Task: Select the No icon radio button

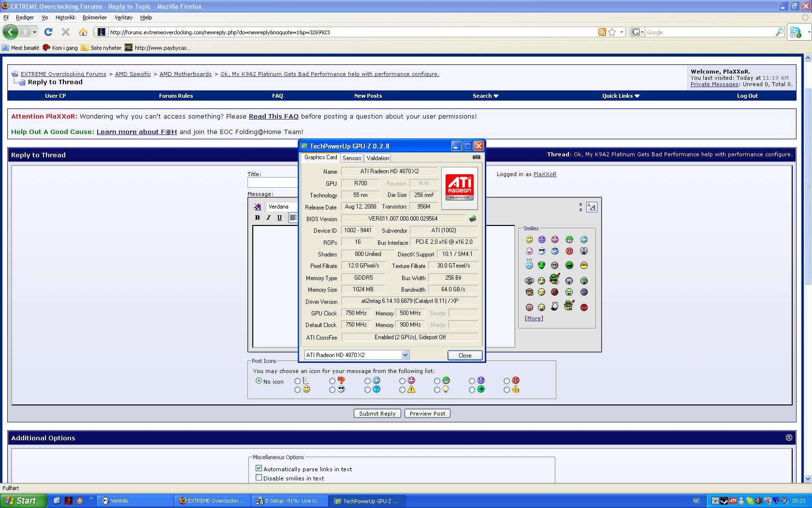Action: click(x=259, y=381)
